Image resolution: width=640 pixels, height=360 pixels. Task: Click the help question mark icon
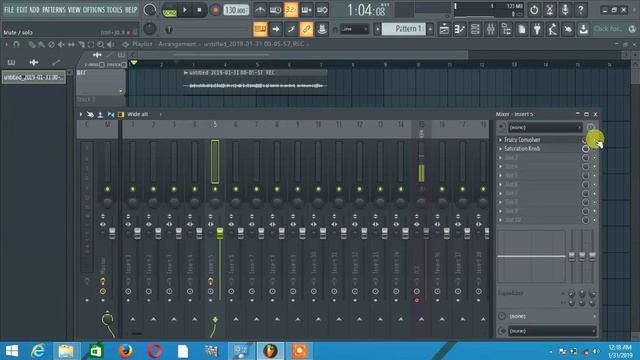click(580, 10)
